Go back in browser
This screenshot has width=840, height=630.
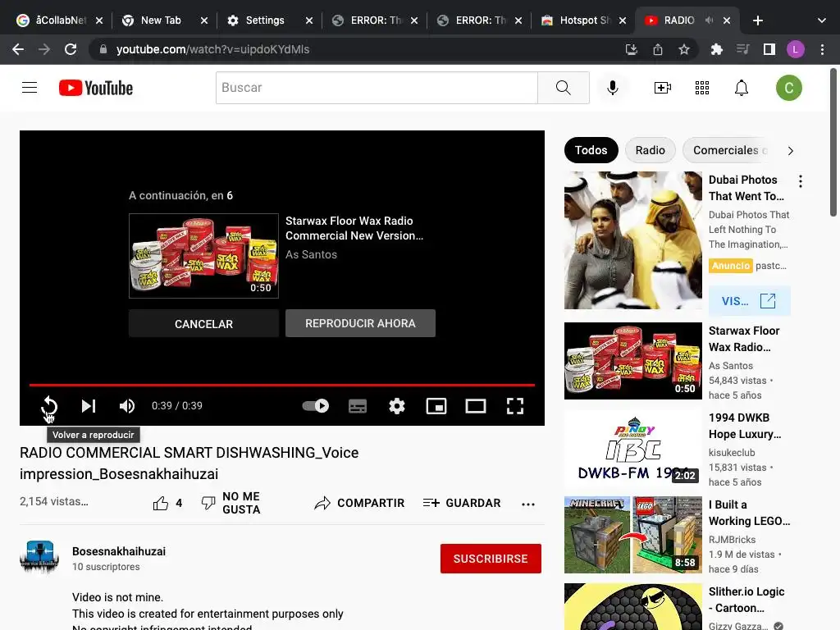(x=18, y=49)
